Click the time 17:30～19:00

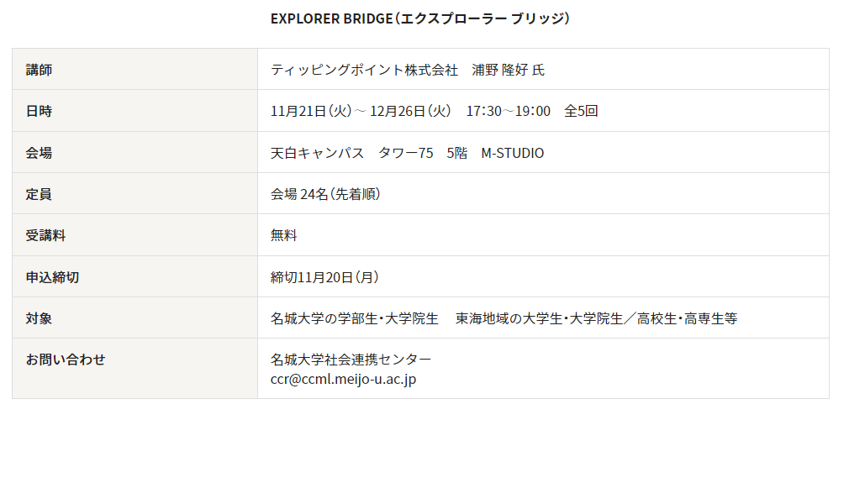click(508, 111)
